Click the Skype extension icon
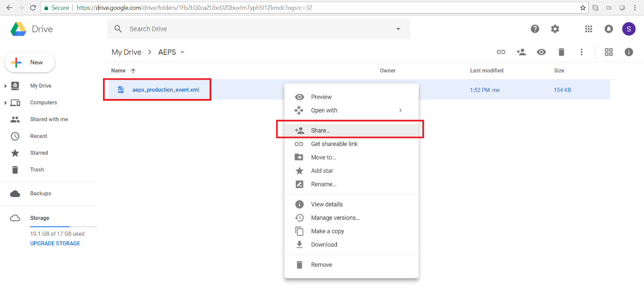This screenshot has height=292, width=644. tap(595, 8)
